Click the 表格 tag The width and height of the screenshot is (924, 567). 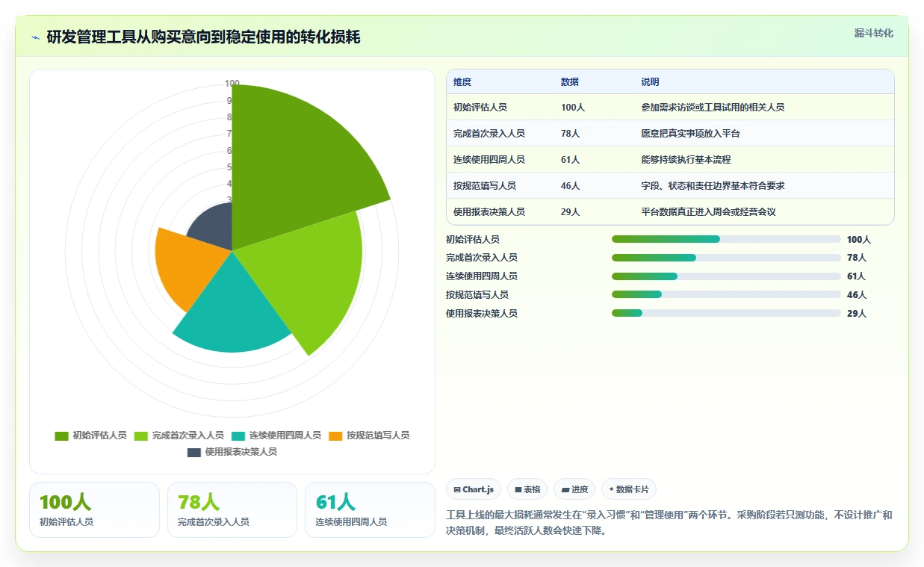[x=527, y=489]
